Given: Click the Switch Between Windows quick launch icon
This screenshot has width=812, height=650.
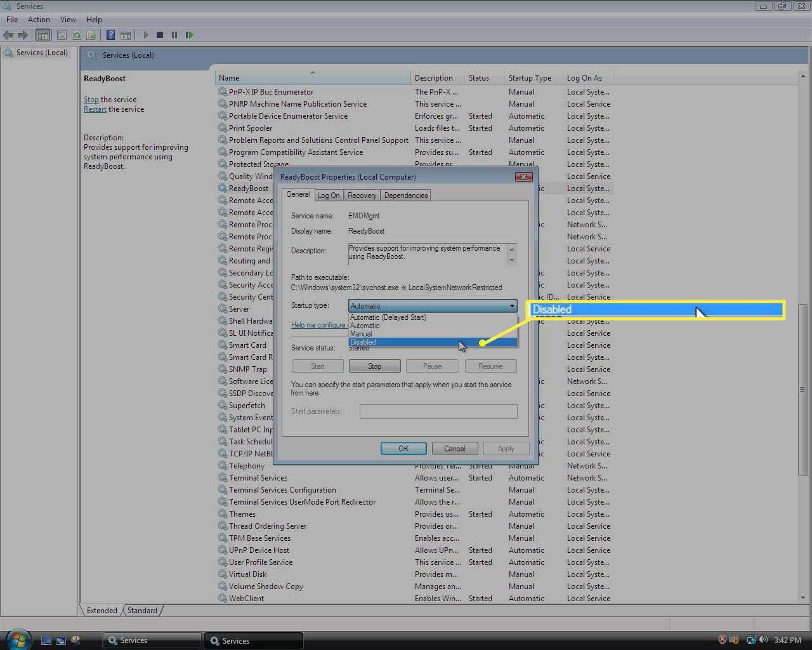Looking at the screenshot, I should click(61, 640).
